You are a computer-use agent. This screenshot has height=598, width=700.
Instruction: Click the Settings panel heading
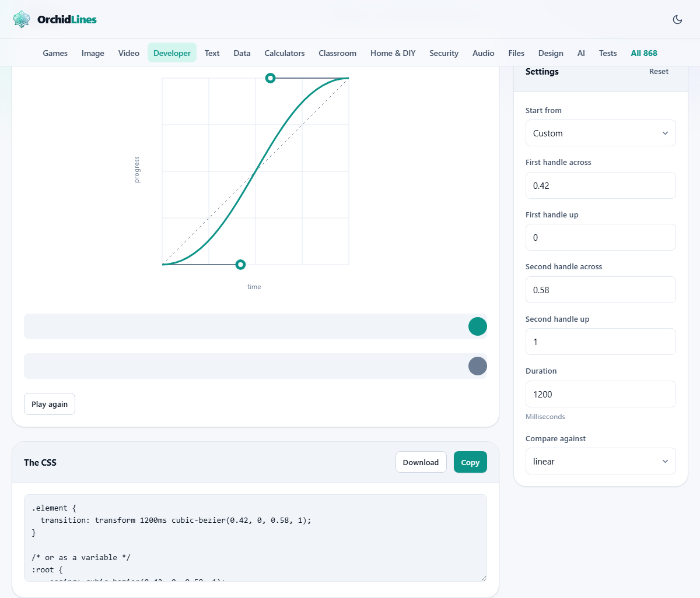click(542, 72)
